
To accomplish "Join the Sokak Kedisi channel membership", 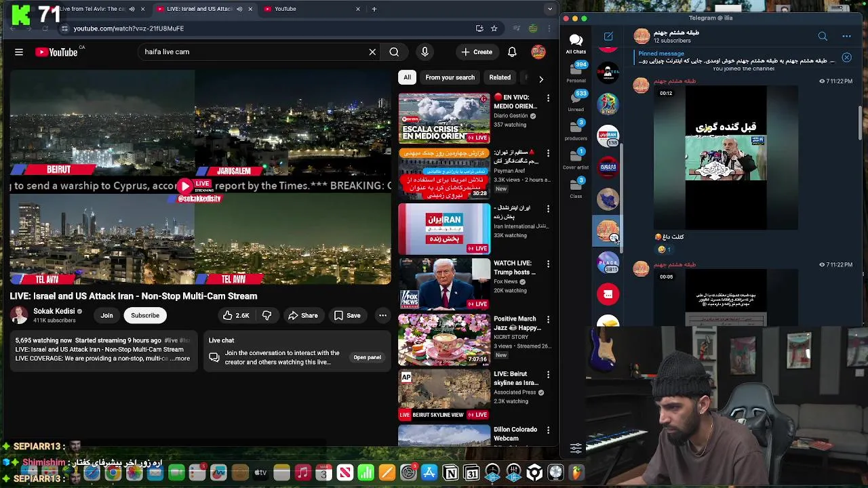I will (107, 315).
